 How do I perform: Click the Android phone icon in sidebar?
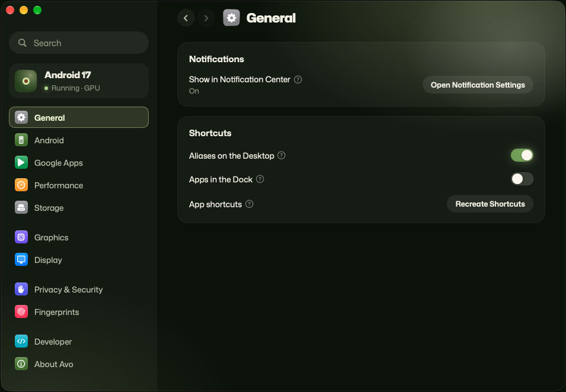(21, 140)
